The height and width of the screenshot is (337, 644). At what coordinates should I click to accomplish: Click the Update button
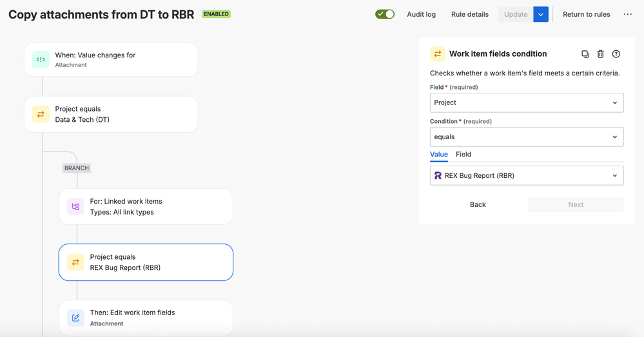516,14
